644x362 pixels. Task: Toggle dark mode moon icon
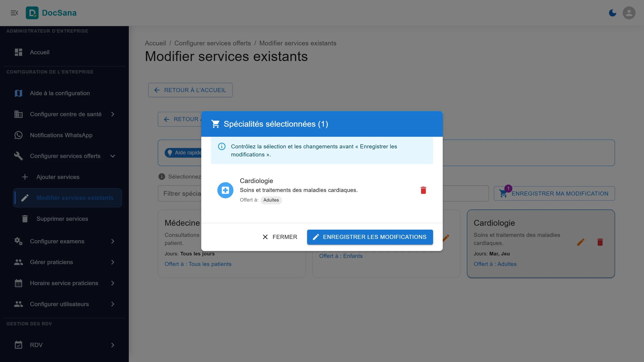(612, 13)
